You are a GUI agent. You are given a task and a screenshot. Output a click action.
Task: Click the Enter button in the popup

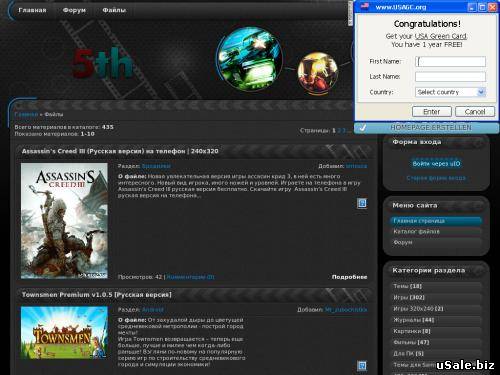point(432,112)
